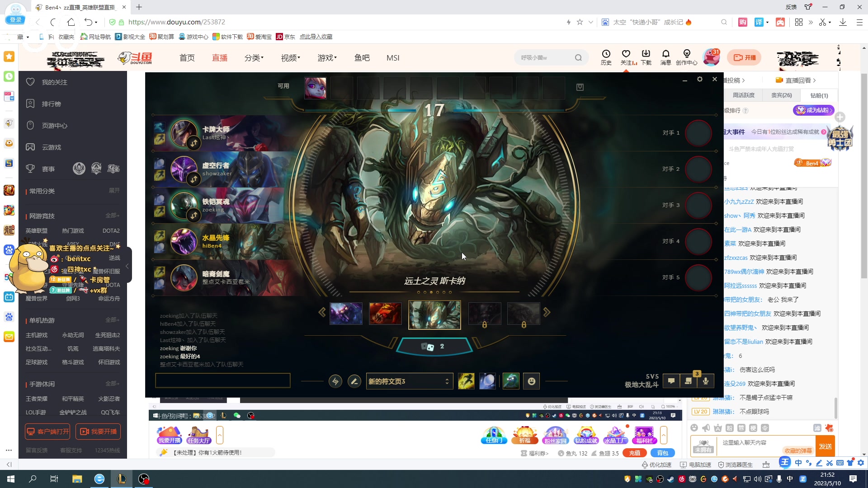The height and width of the screenshot is (488, 868).
Task: Expand the 视频 dropdown menu
Action: pyautogui.click(x=291, y=58)
